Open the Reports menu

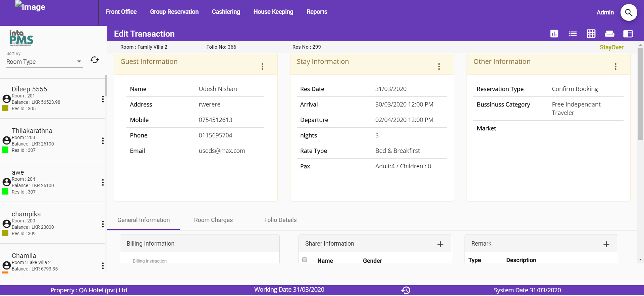coord(317,12)
